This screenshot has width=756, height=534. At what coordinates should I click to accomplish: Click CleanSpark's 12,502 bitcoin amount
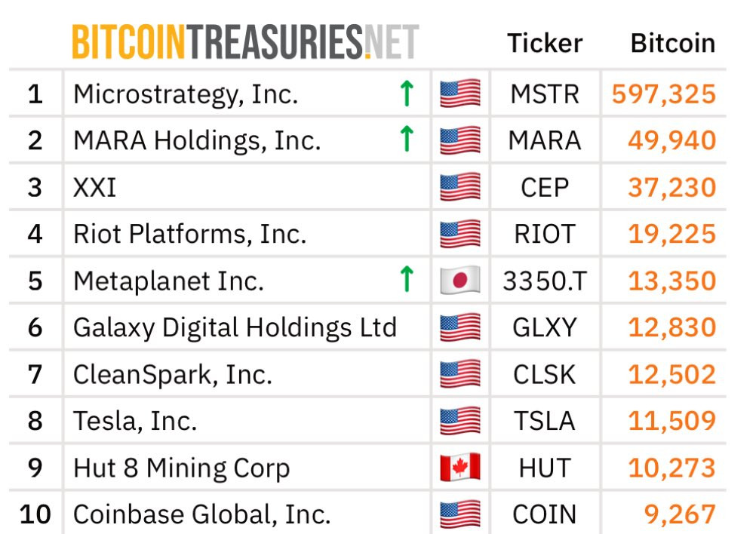(672, 374)
